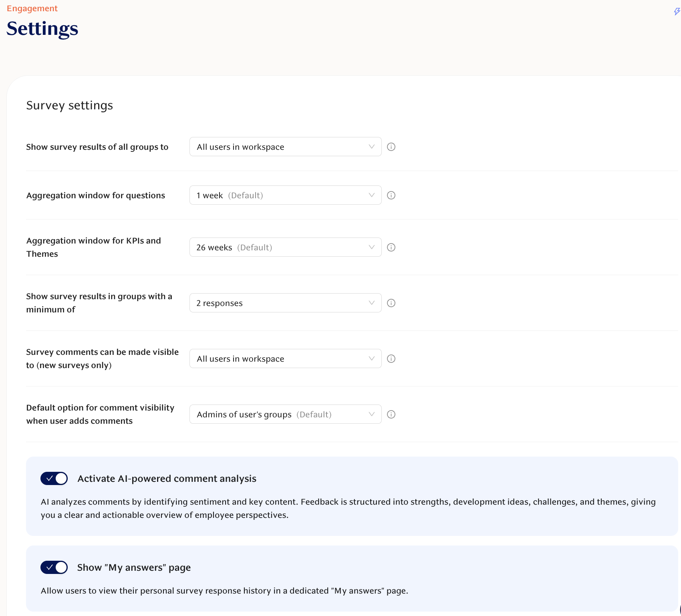
Task: Click the Show "My answers" page label
Action: pos(134,568)
